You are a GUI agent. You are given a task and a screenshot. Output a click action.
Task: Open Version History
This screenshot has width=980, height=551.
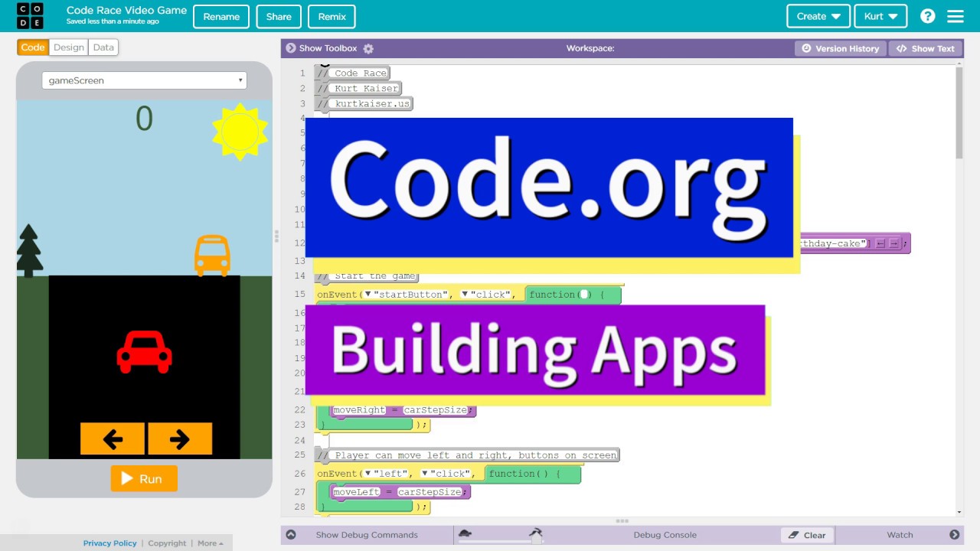tap(840, 48)
